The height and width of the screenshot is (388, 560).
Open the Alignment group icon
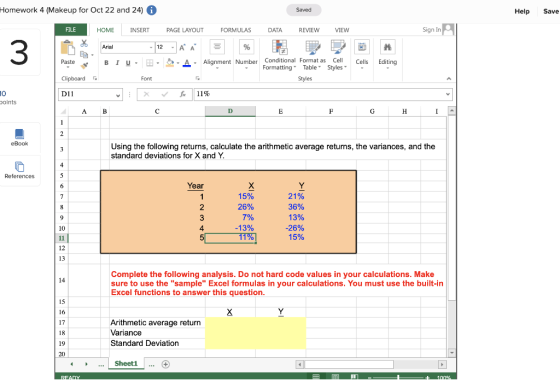[217, 47]
